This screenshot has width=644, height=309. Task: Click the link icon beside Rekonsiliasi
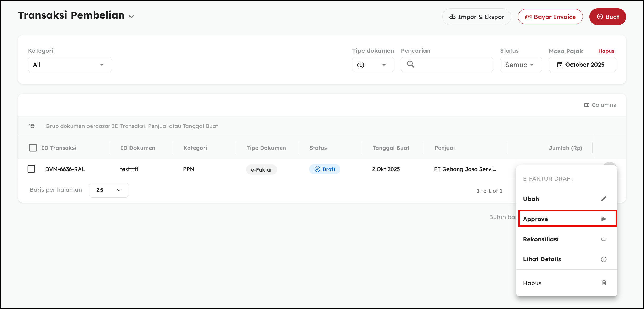(x=604, y=239)
